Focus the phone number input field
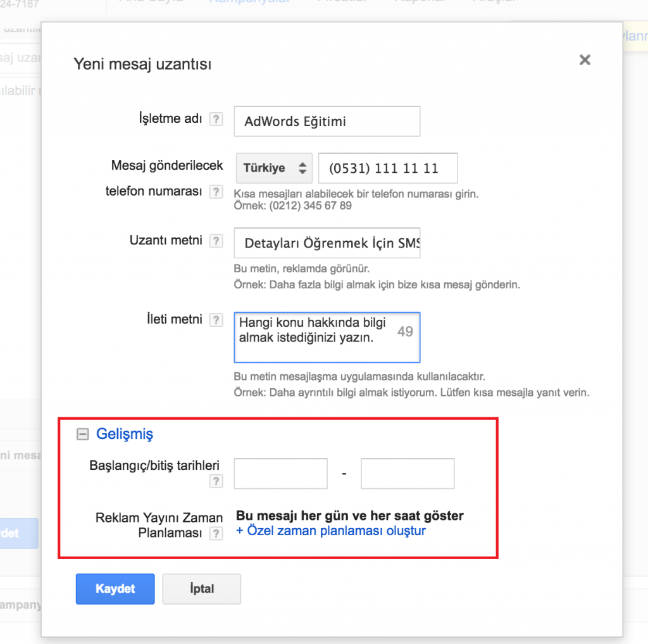 click(387, 168)
